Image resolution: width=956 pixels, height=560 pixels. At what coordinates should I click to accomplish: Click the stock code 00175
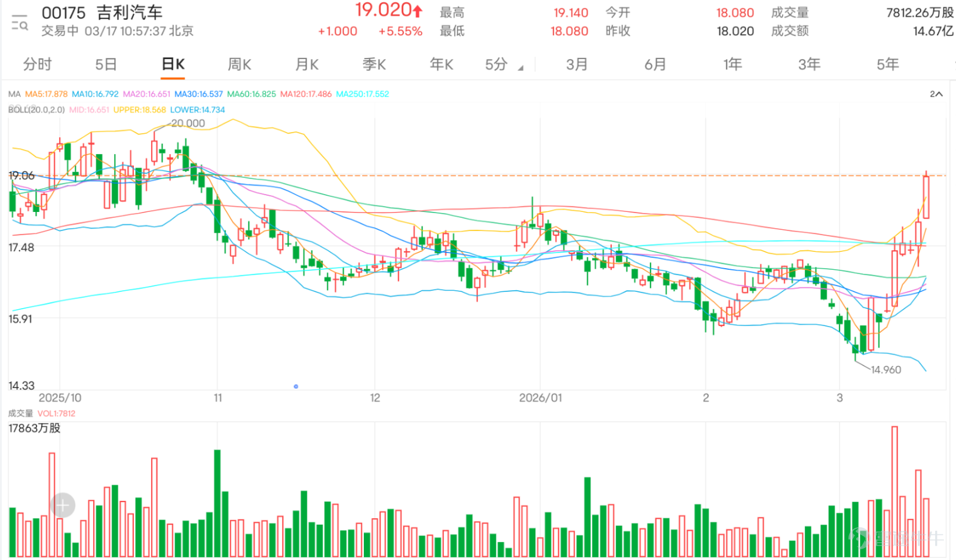point(64,13)
